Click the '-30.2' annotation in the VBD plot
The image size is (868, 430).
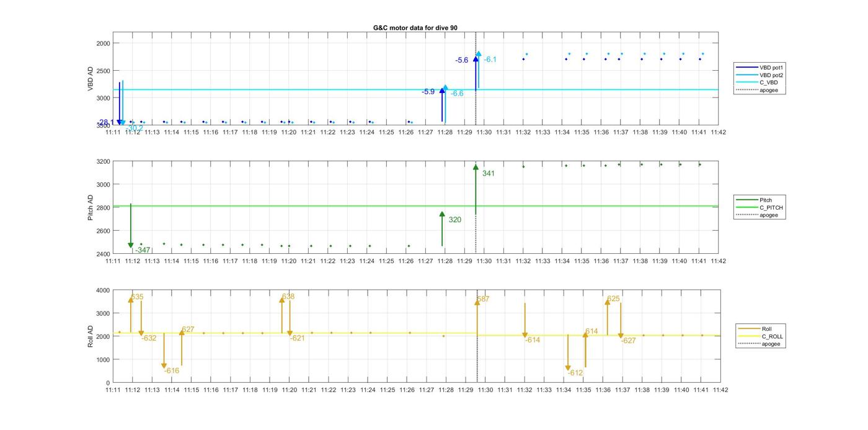(135, 128)
